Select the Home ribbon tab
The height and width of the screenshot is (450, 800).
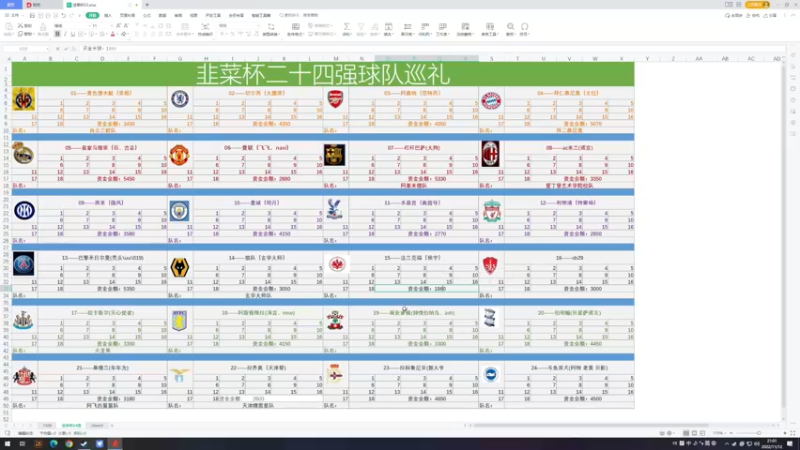92,16
